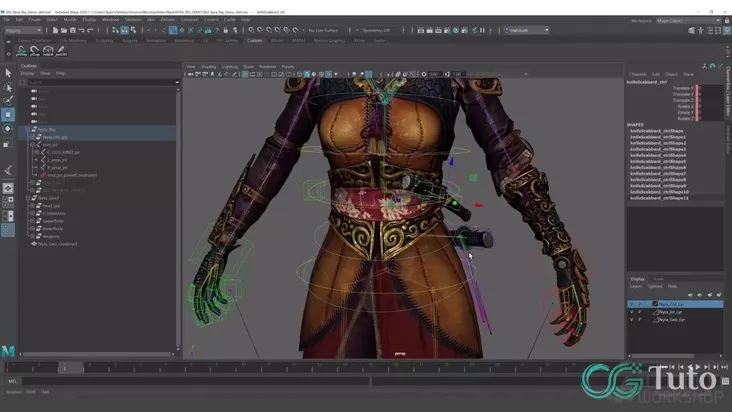Activate the Rotate tool in toolbox
The height and width of the screenshot is (412, 732).
pyautogui.click(x=8, y=129)
